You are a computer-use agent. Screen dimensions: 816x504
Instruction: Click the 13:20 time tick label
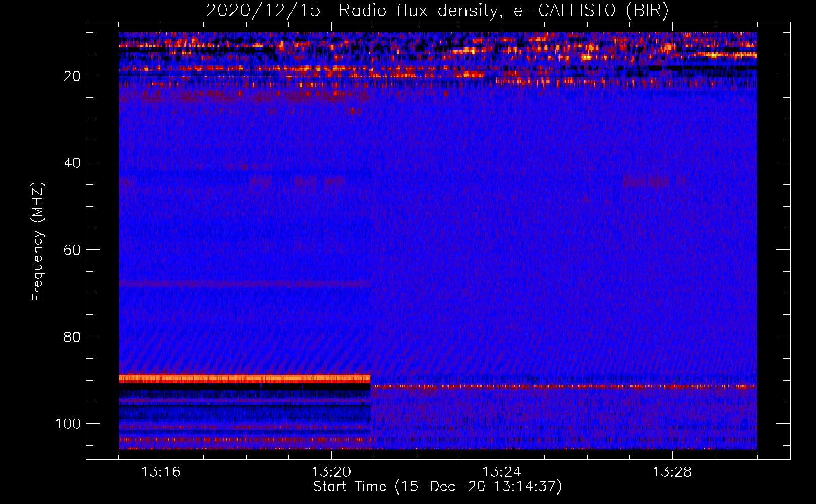(331, 472)
